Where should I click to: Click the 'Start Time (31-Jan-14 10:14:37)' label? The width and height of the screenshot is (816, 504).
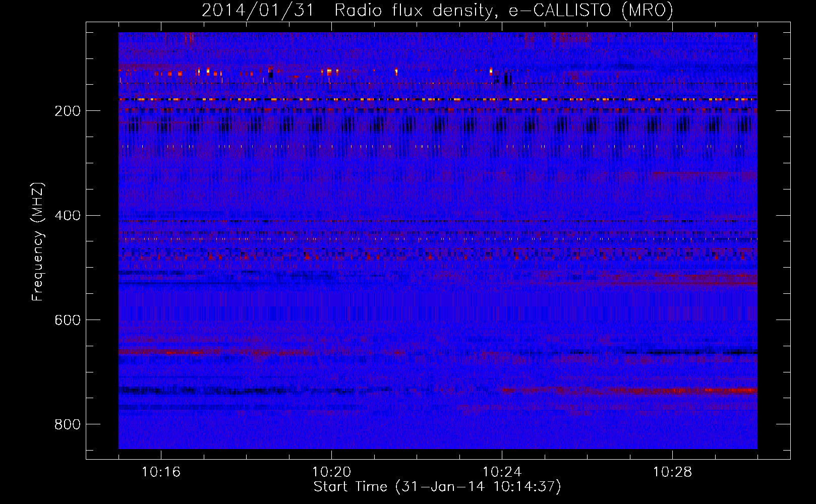(x=437, y=487)
